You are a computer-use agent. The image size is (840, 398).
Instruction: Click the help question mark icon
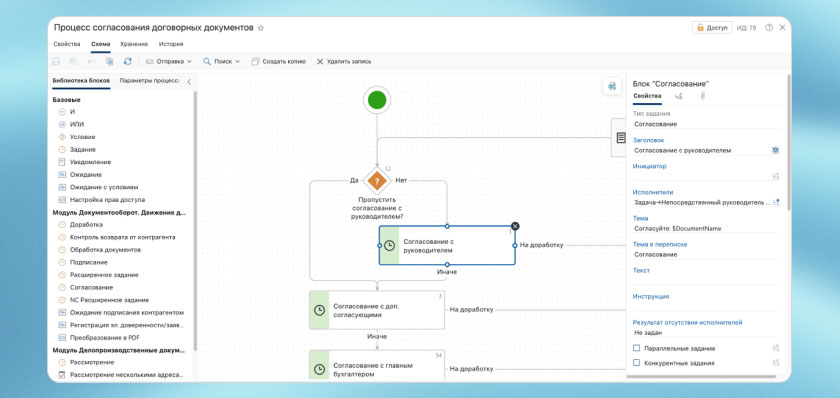point(769,28)
